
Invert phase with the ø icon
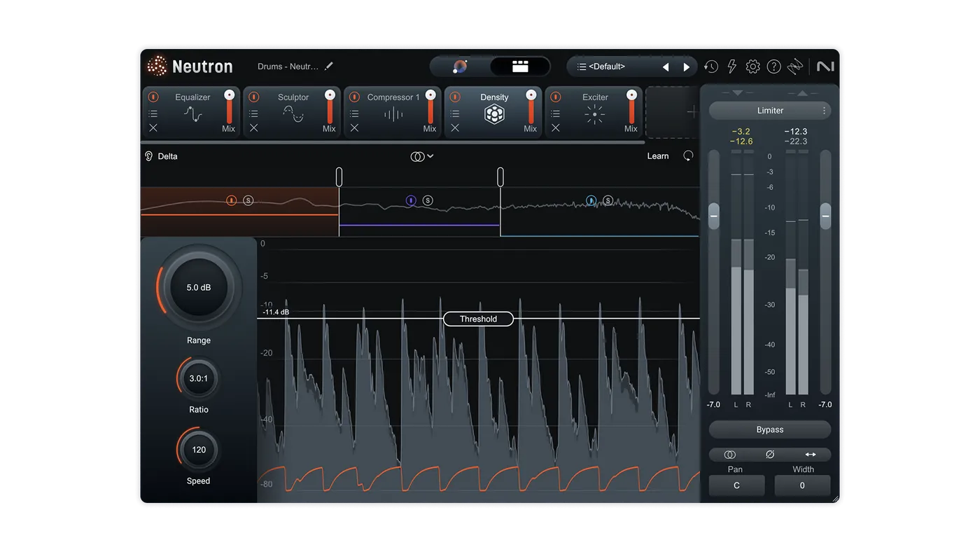tap(770, 455)
